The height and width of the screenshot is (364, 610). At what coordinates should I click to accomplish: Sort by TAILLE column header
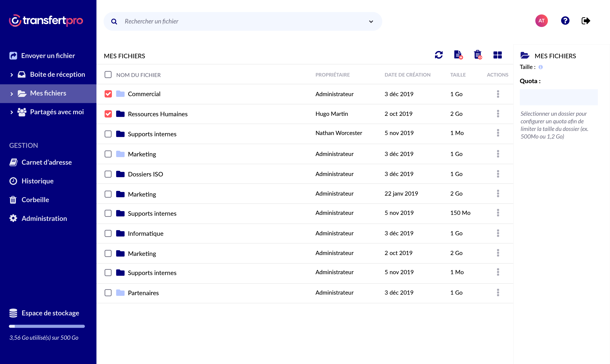[x=458, y=75]
